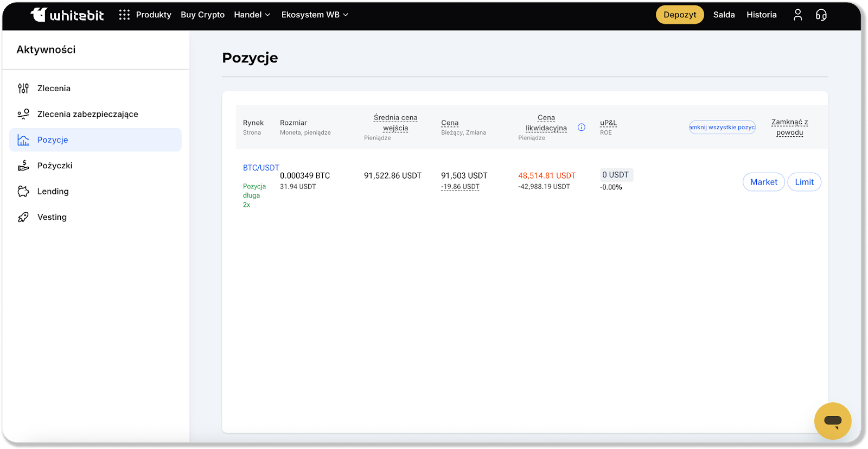The width and height of the screenshot is (868, 449).
Task: Select Zlecenia zabezpieczające in sidebar
Action: coord(87,114)
